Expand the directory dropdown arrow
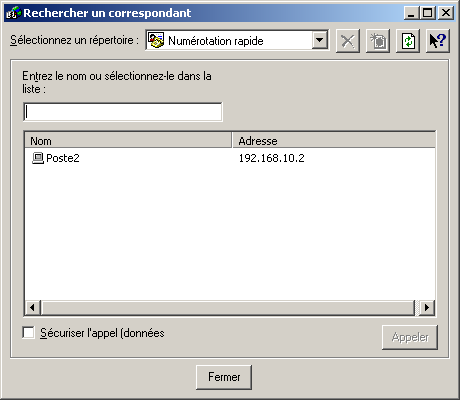 [320, 40]
